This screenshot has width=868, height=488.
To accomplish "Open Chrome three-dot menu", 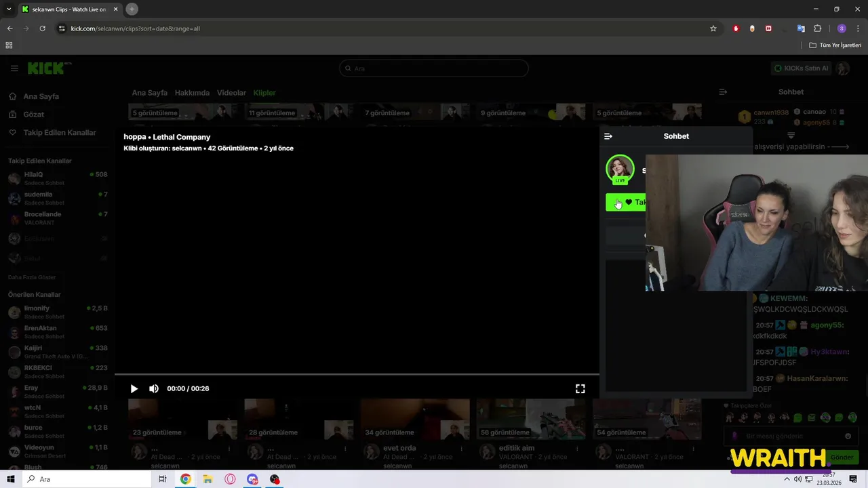I will pos(858,28).
